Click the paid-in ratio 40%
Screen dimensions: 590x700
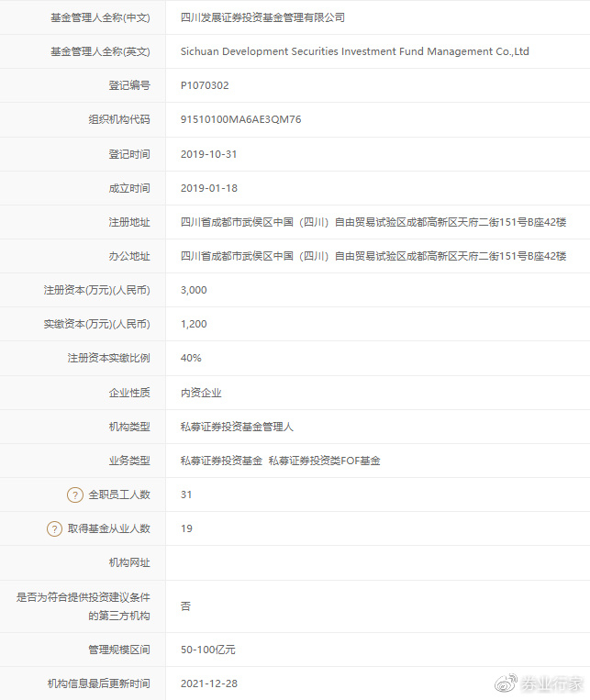pos(191,358)
